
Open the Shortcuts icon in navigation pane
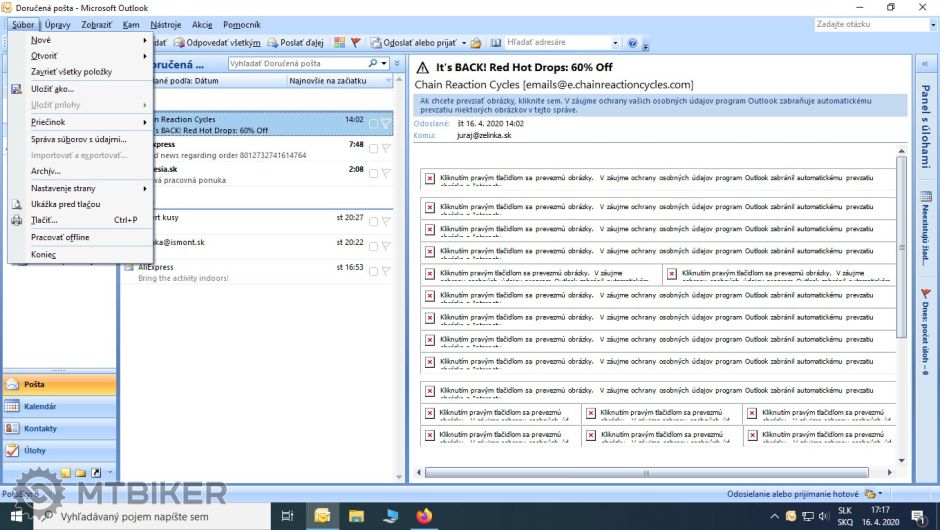pyautogui.click(x=96, y=472)
